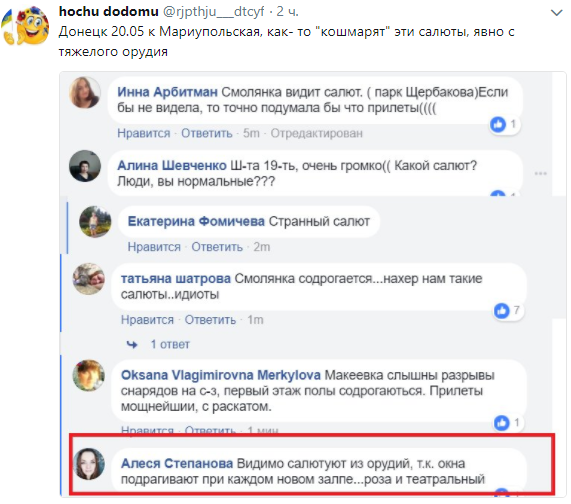Screen dimensions: 571x504
Task: Open the tweet options chevron menu
Action: pos(556,13)
